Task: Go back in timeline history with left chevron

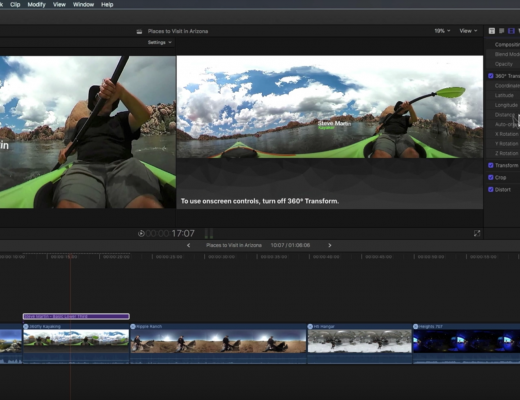Action: tap(189, 245)
